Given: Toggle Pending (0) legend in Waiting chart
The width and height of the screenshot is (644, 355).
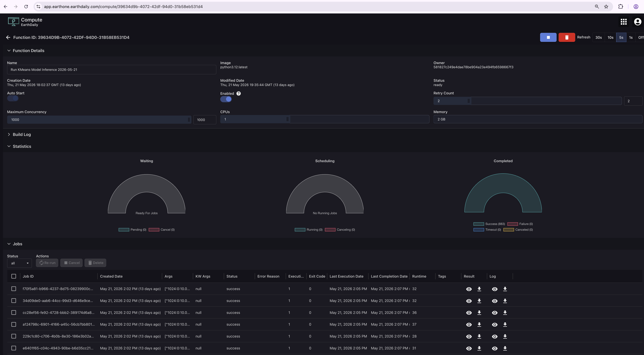Looking at the screenshot, I should click(x=132, y=230).
